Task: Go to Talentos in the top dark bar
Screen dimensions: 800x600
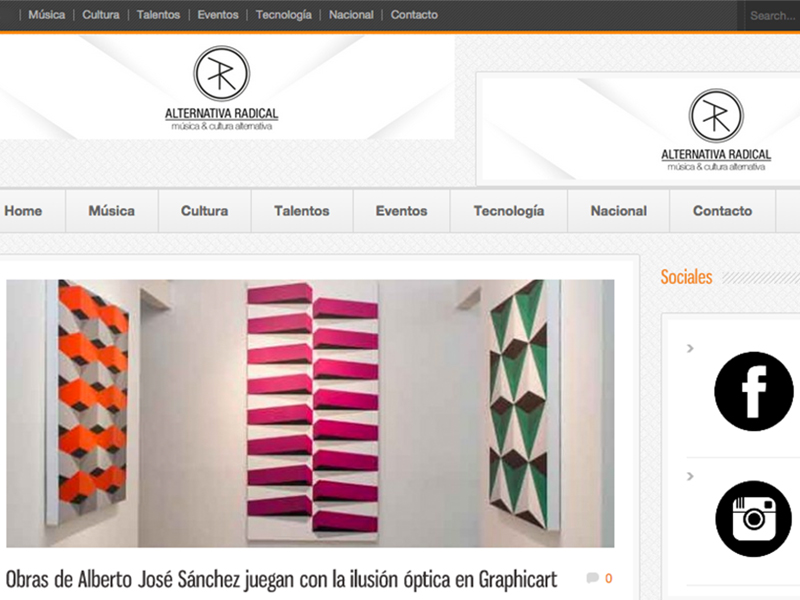Action: click(x=158, y=15)
